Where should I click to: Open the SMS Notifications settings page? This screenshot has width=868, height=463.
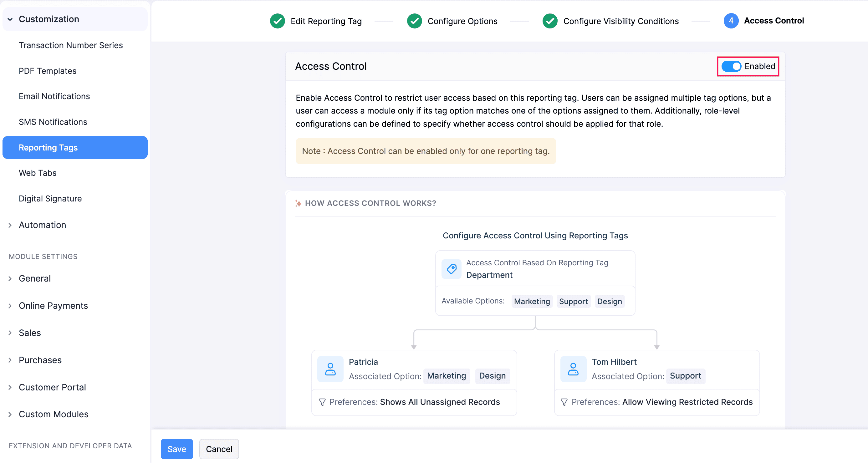(53, 122)
